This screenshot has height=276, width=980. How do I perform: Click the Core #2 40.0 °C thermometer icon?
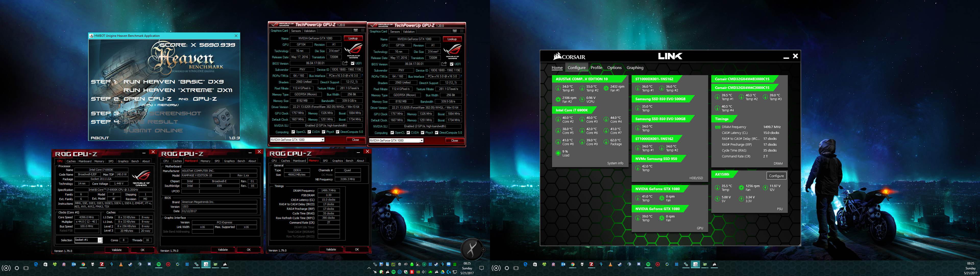[x=558, y=120]
